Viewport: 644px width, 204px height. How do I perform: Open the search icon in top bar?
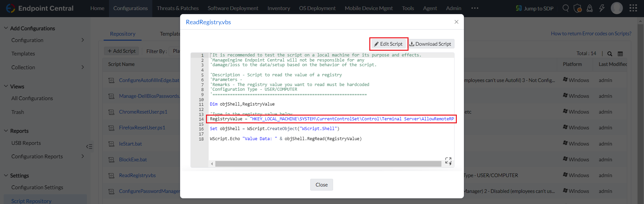566,8
